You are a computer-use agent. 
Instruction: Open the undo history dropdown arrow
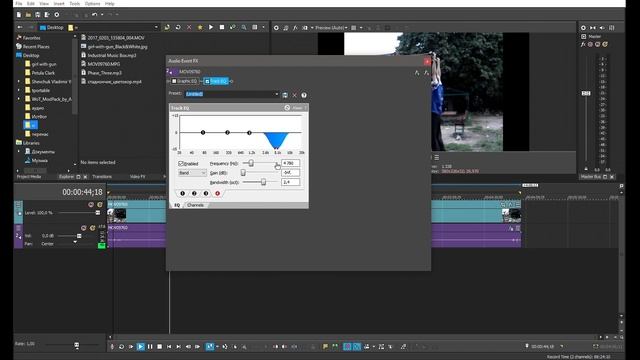(102, 15)
